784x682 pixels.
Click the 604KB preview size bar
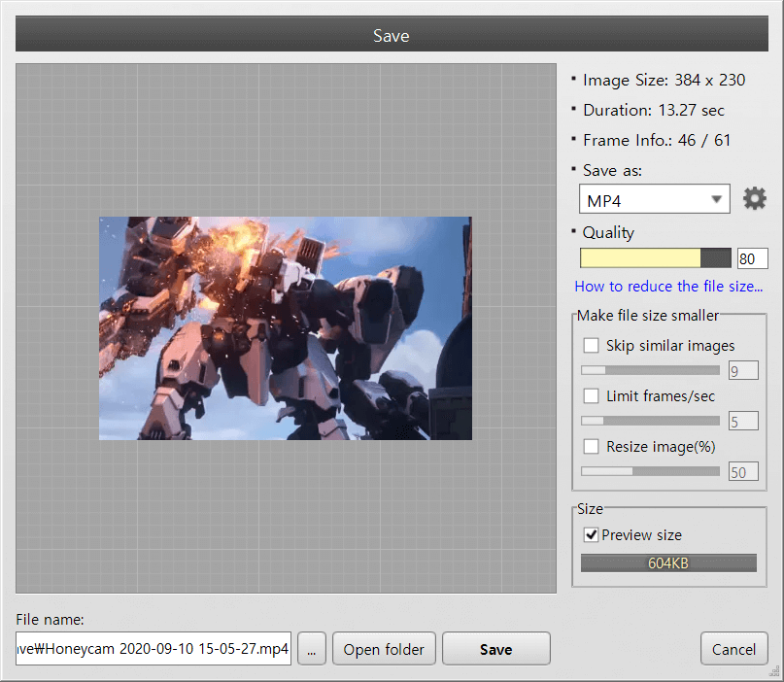668,563
